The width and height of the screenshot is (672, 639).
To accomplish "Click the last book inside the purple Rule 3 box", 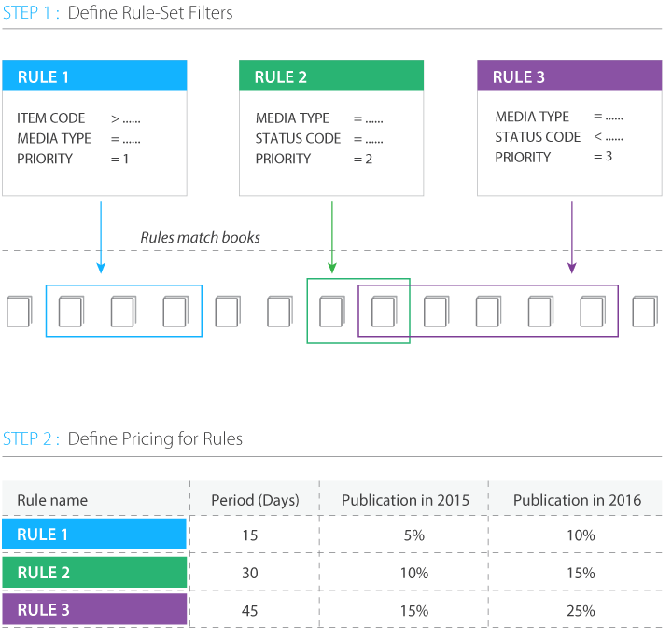I will click(x=593, y=312).
